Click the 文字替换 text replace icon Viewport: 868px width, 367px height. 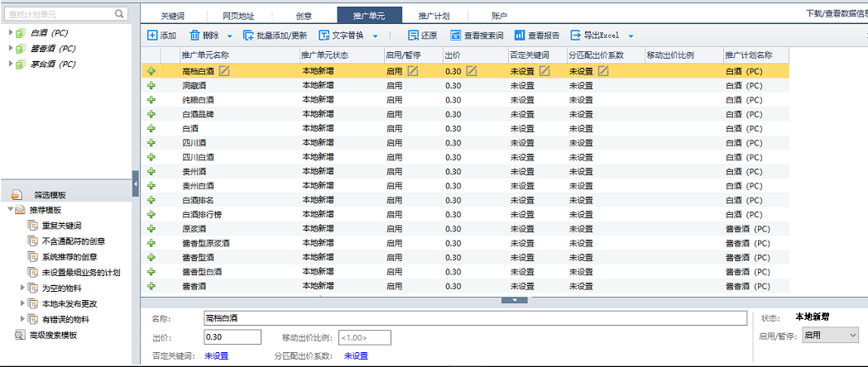(324, 36)
